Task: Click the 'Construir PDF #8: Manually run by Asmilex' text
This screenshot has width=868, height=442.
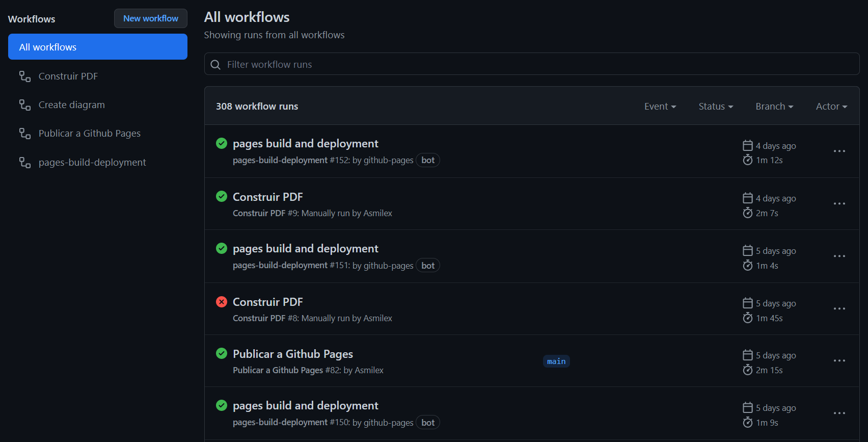Action: click(312, 318)
